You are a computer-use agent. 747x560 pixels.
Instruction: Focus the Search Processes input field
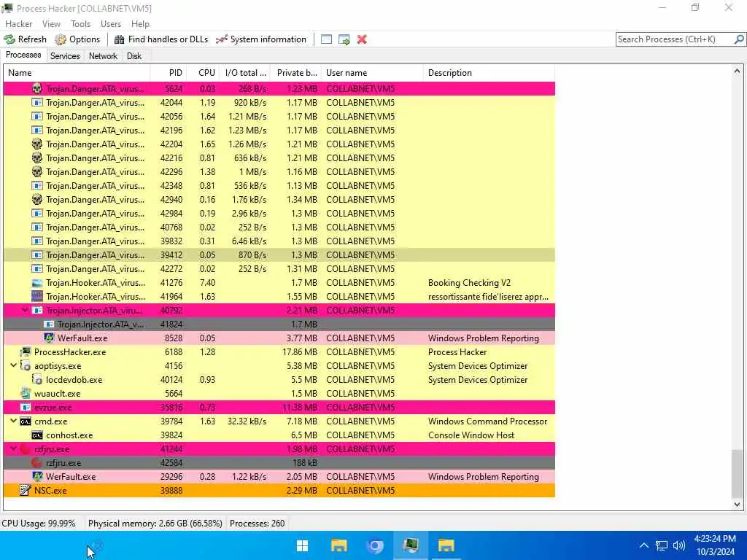click(x=675, y=39)
